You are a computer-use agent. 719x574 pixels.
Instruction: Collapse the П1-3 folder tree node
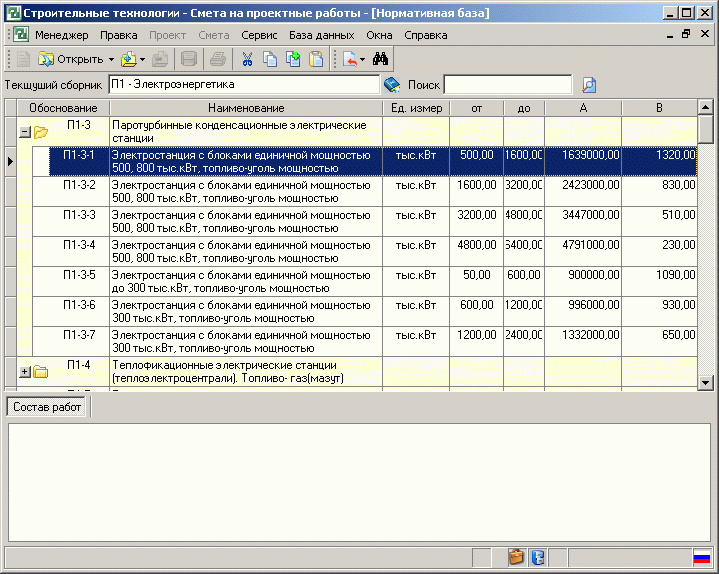coord(25,132)
